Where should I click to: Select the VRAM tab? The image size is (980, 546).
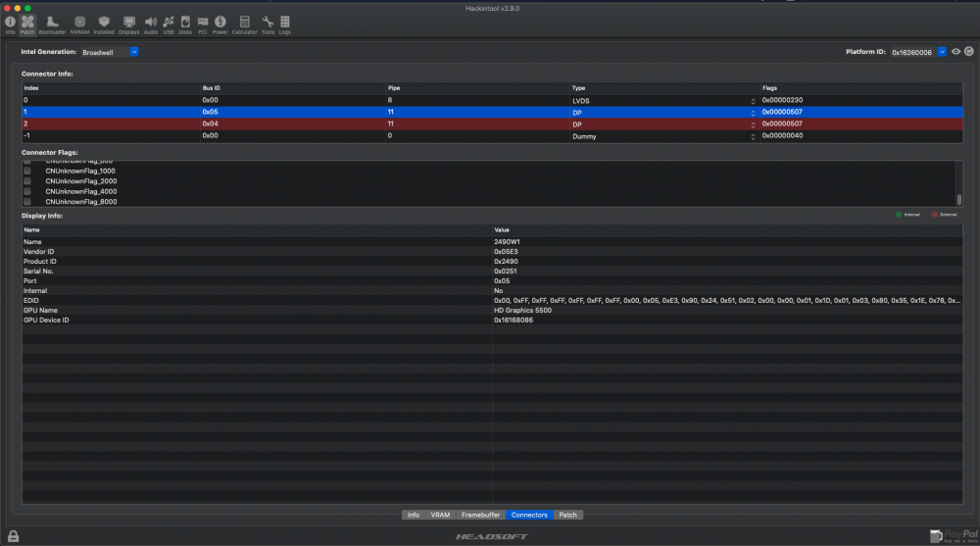click(441, 515)
